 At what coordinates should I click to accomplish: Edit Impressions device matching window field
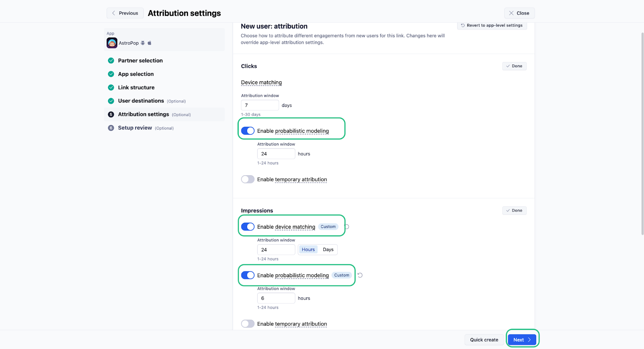point(276,249)
